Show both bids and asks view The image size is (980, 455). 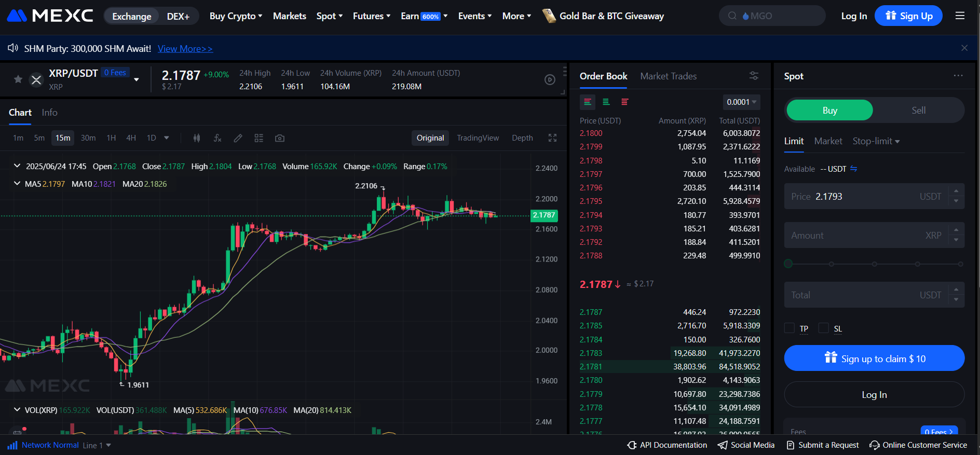pos(588,102)
